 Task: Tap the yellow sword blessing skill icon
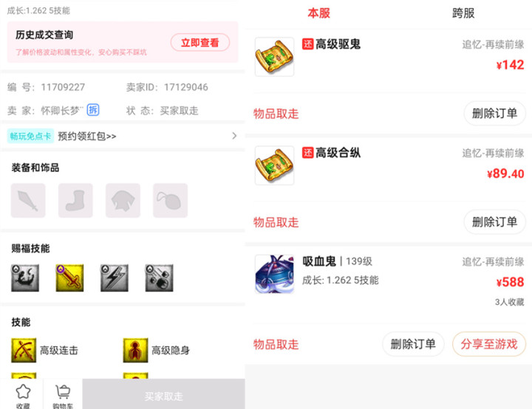tap(69, 278)
